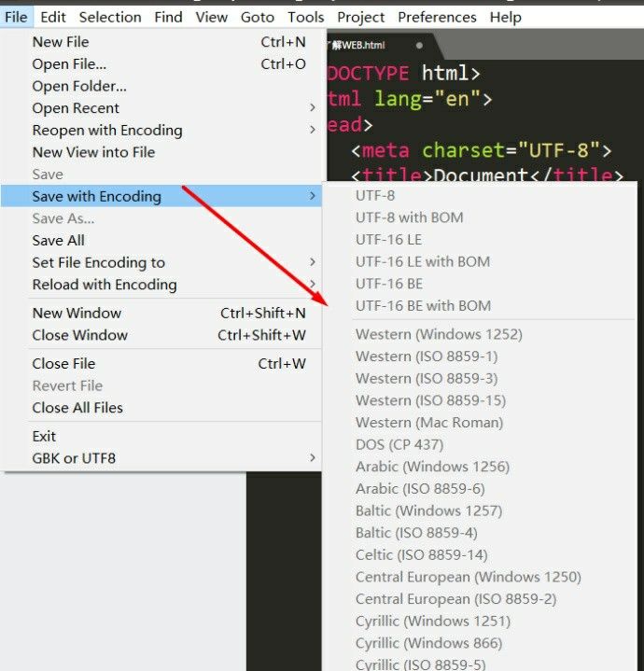Screen dimensions: 644x671
Task: Open the Selection menu
Action: [110, 17]
